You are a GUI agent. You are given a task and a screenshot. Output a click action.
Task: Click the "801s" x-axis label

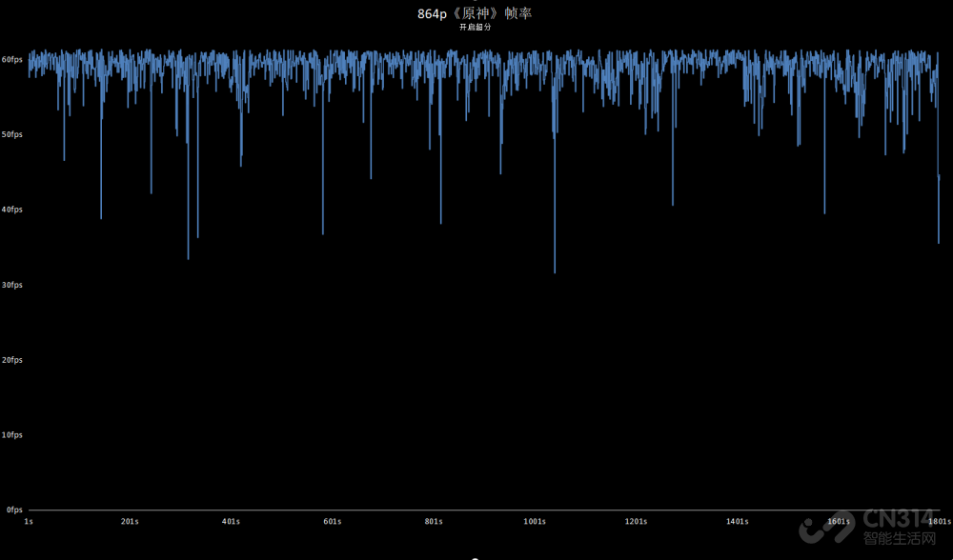[x=434, y=522]
